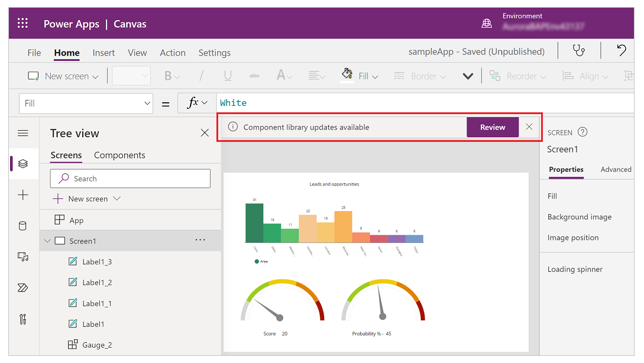Toggle Bold formatting
Viewport: 644px width, 363px height.
(171, 76)
